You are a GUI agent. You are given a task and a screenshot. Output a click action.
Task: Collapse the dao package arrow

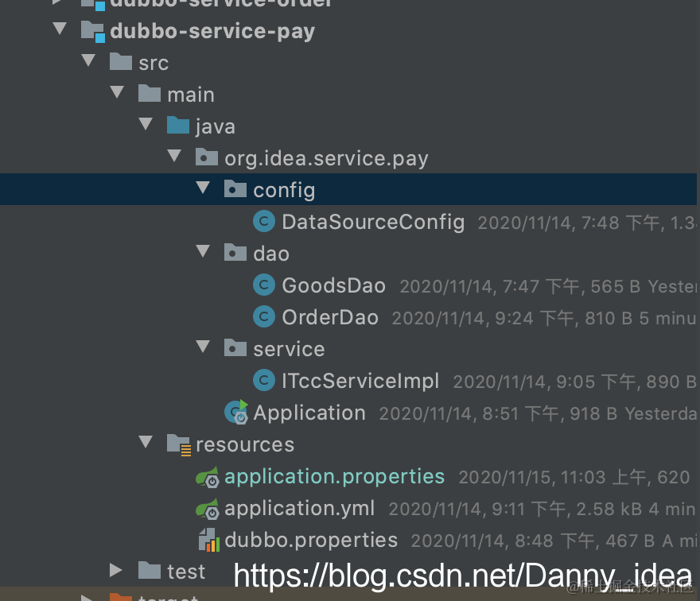click(x=203, y=251)
